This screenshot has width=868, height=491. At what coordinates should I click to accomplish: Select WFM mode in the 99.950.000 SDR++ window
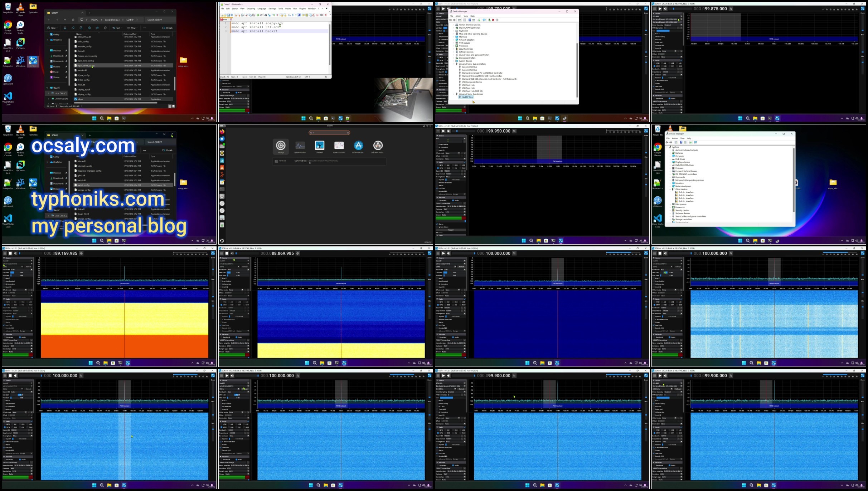(x=439, y=168)
